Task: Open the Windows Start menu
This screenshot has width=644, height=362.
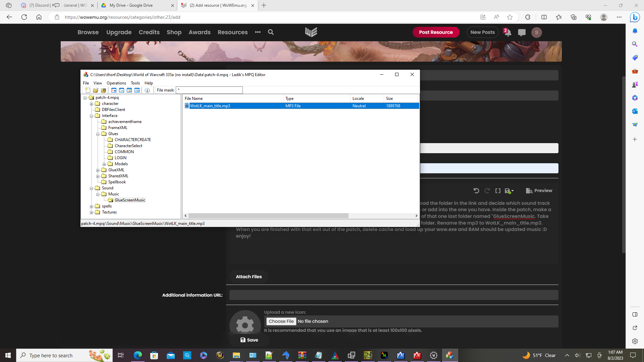Action: [8, 355]
